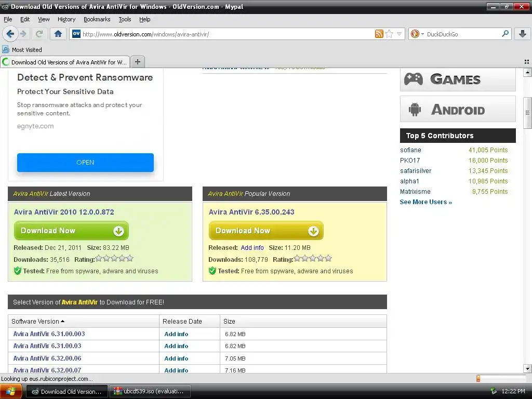Click green shield icon in latest version box

tap(18, 271)
